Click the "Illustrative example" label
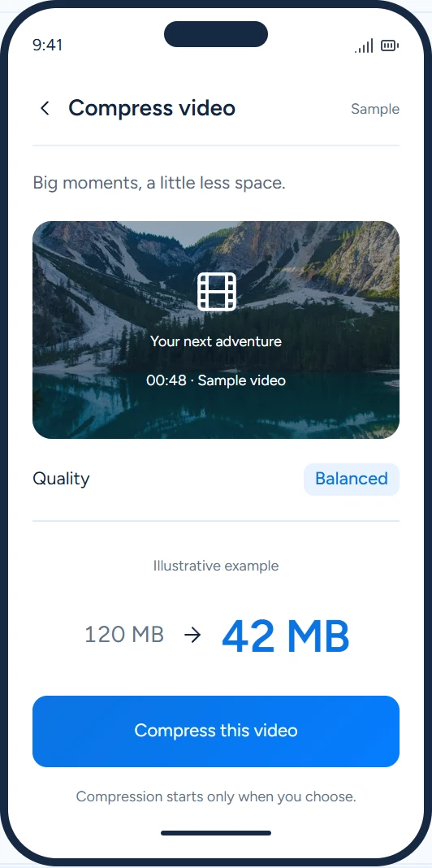432x868 pixels. coord(216,566)
